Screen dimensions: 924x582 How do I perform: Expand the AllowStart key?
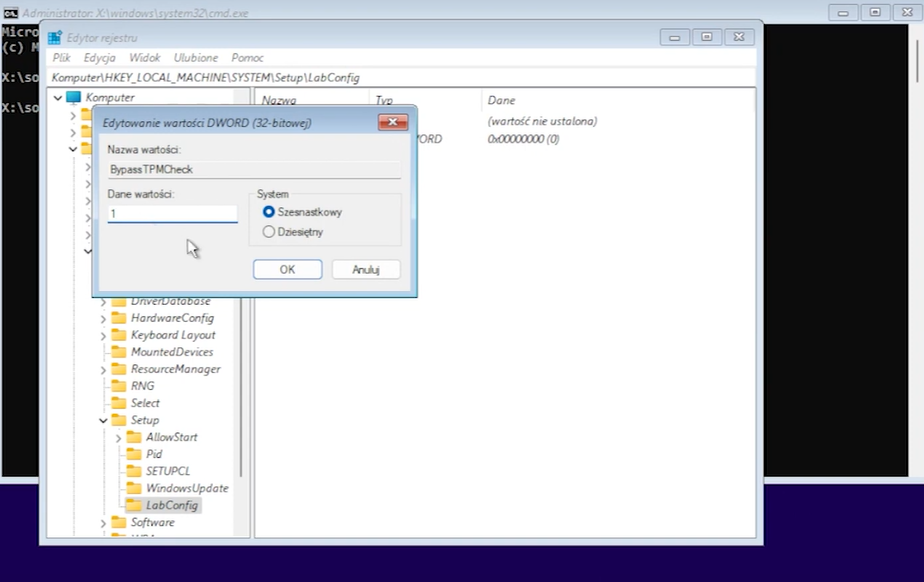point(118,438)
